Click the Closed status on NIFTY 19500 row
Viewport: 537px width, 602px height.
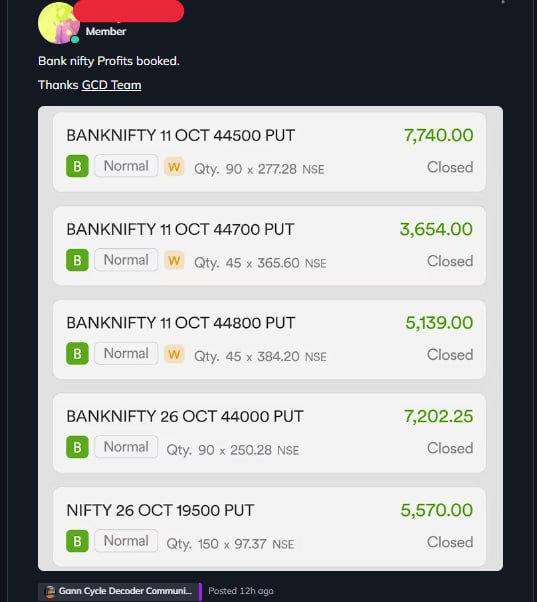click(450, 542)
